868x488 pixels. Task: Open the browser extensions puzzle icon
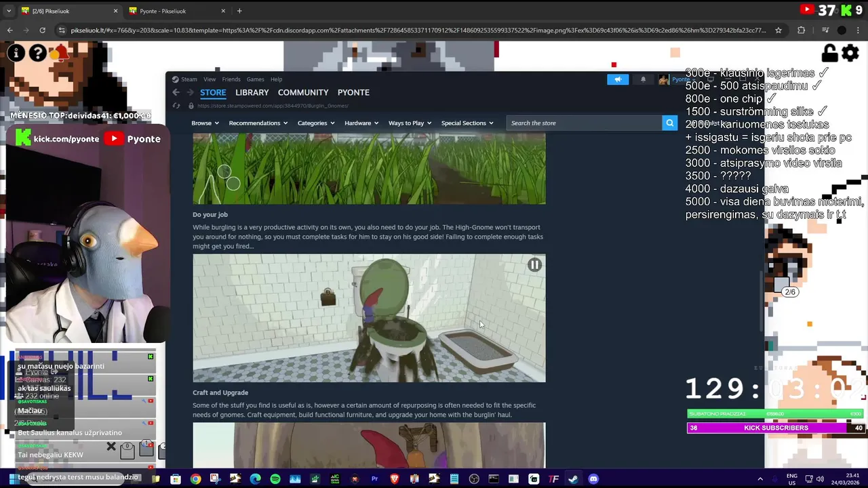coord(801,30)
